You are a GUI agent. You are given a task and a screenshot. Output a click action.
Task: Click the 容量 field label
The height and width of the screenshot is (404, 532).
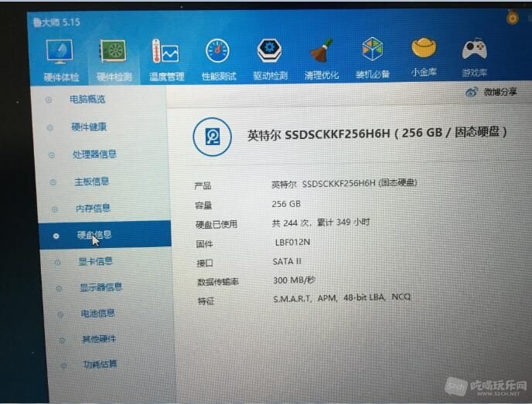tap(203, 205)
